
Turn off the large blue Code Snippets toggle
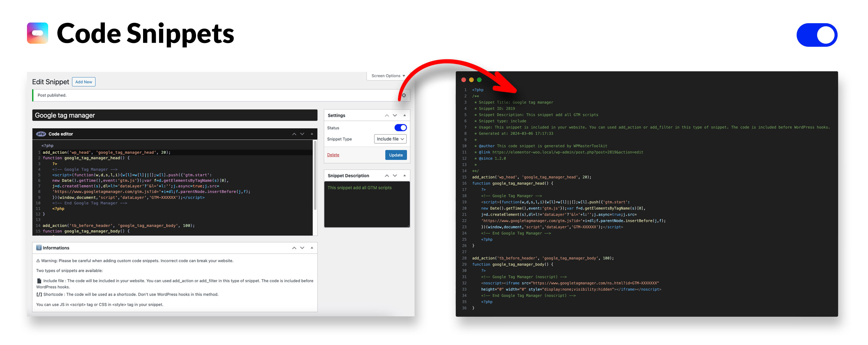click(817, 35)
